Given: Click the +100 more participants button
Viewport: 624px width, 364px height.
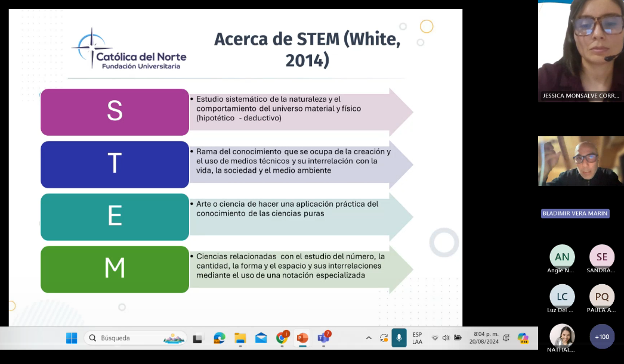Looking at the screenshot, I should pos(602,337).
